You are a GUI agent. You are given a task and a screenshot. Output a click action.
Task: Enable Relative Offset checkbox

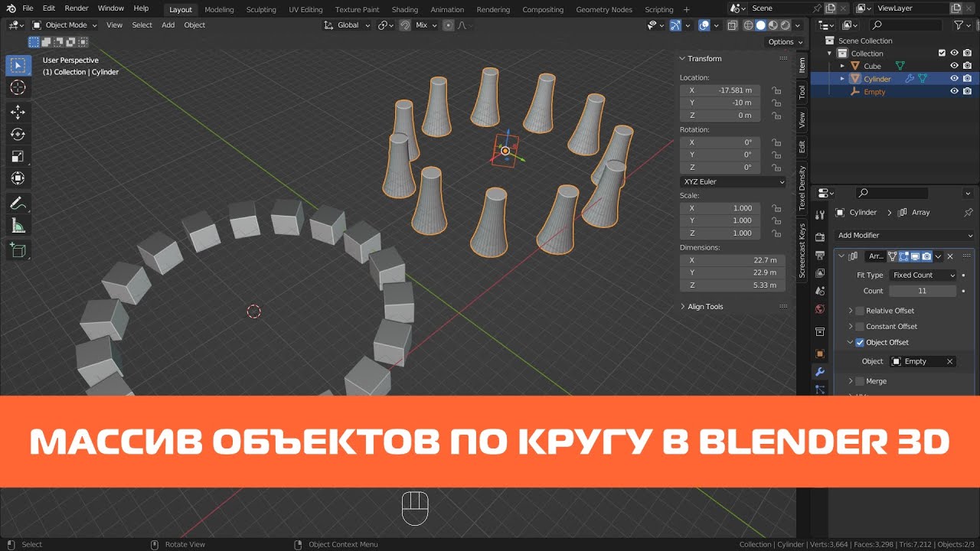pos(860,311)
